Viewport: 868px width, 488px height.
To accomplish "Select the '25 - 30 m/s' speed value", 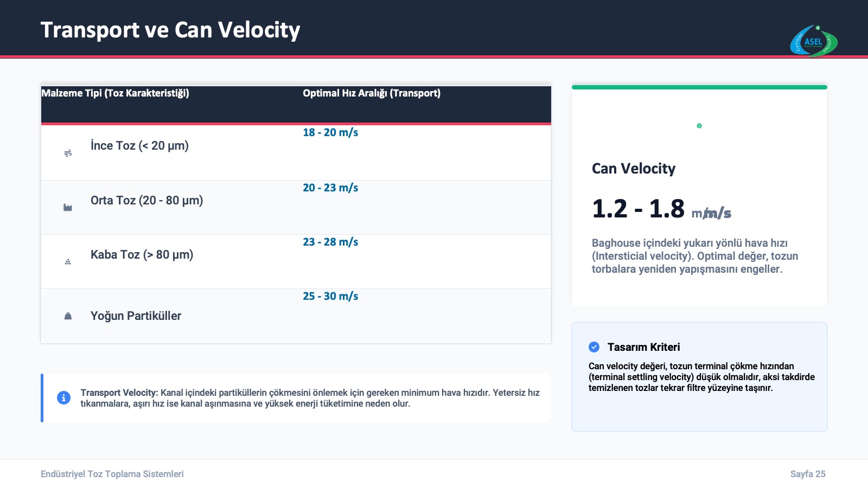I will pyautogui.click(x=330, y=296).
